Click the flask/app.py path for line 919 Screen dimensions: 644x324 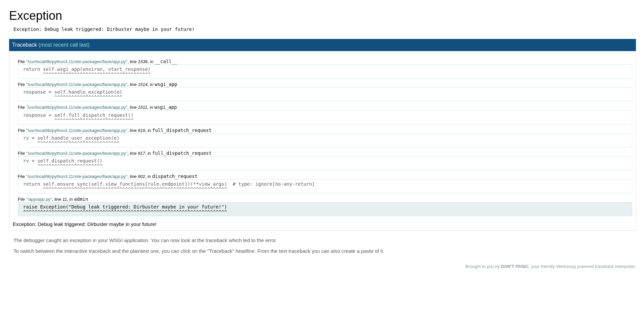pyautogui.click(x=77, y=131)
